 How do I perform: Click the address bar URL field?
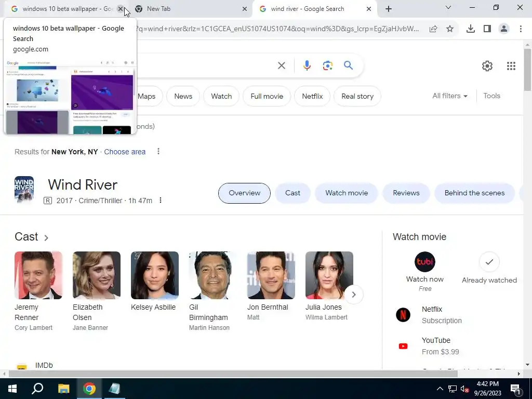point(276,29)
